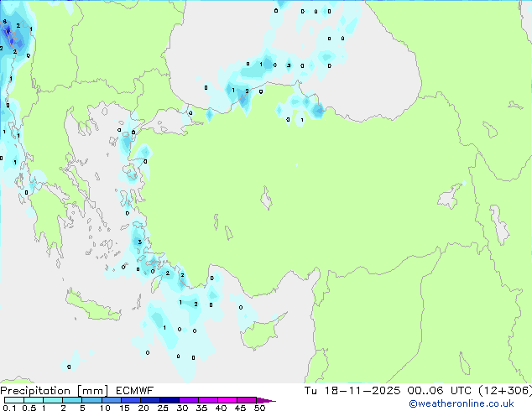Image resolution: width=532 pixels, height=411 pixels.
Task: Click the '45' legend value
Action: [240, 408]
